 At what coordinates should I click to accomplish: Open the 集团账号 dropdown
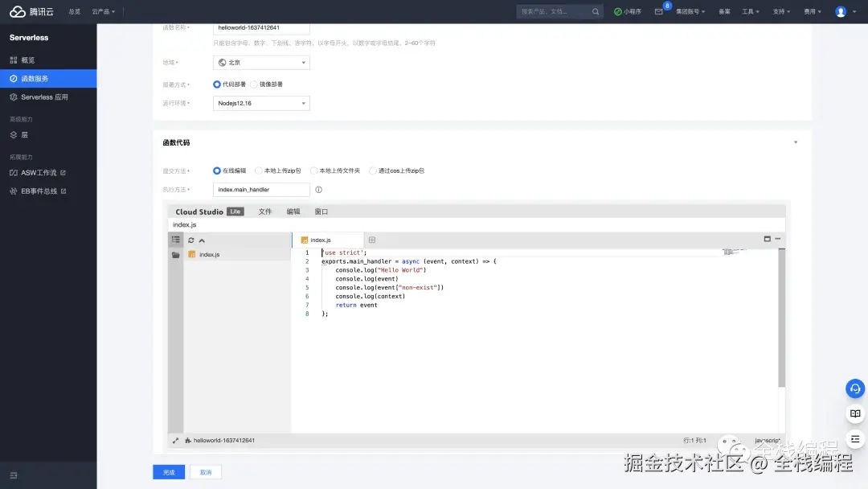(690, 11)
